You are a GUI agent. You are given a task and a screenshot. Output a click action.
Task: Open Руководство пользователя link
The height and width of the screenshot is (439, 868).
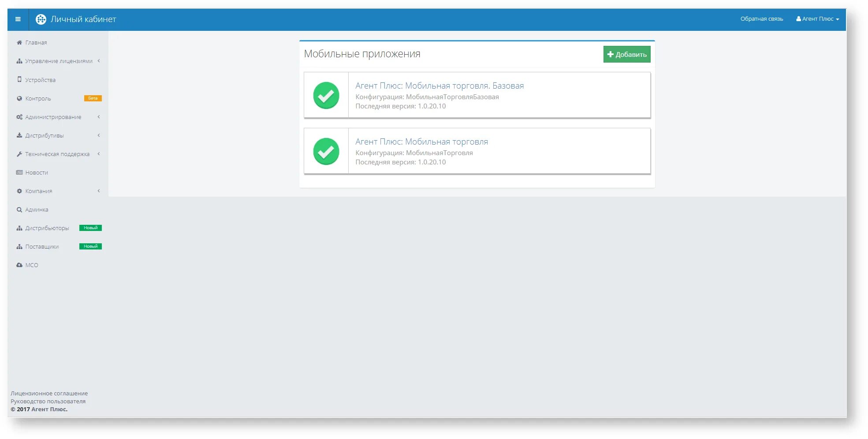point(48,401)
